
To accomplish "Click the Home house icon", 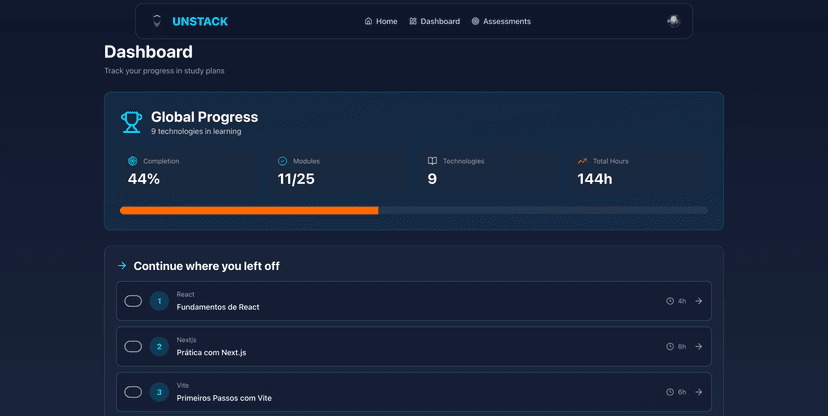I will pos(368,21).
